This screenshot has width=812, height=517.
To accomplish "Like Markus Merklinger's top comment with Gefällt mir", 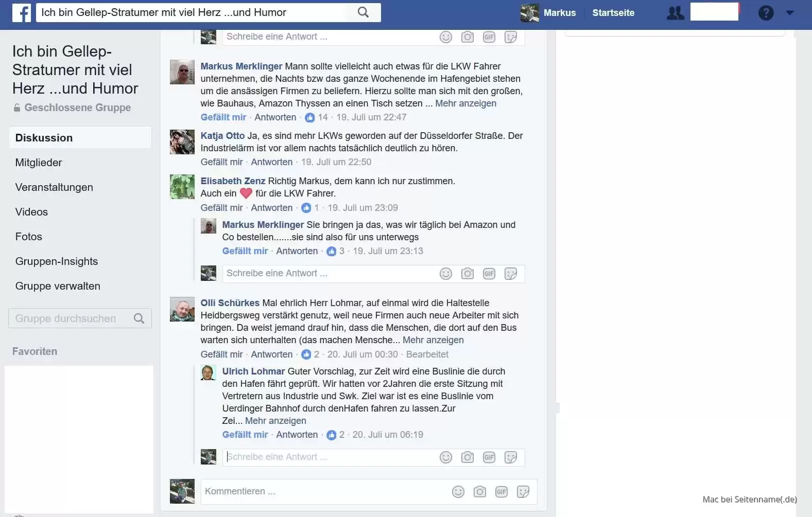I will [x=223, y=117].
